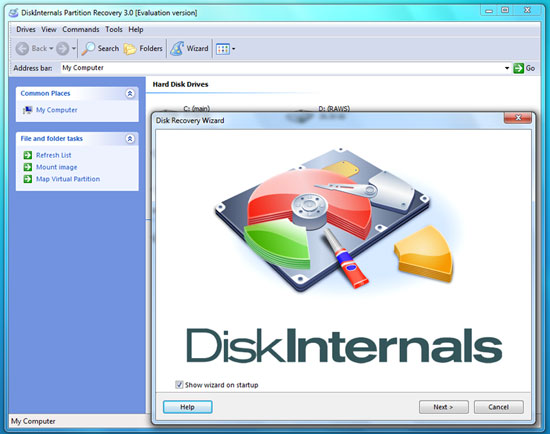This screenshot has height=434, width=550.
Task: Click the Help button in the wizard
Action: 188,407
